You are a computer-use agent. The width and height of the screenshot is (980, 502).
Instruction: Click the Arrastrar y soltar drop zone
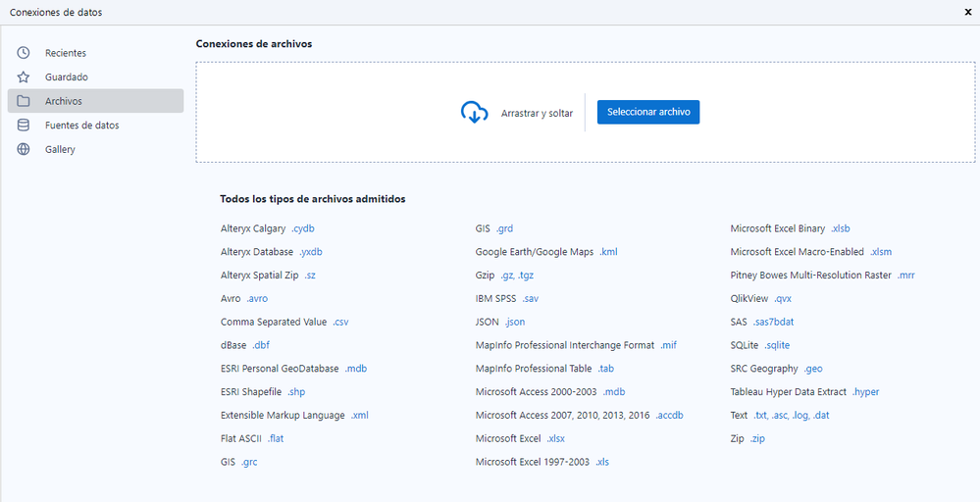click(537, 114)
